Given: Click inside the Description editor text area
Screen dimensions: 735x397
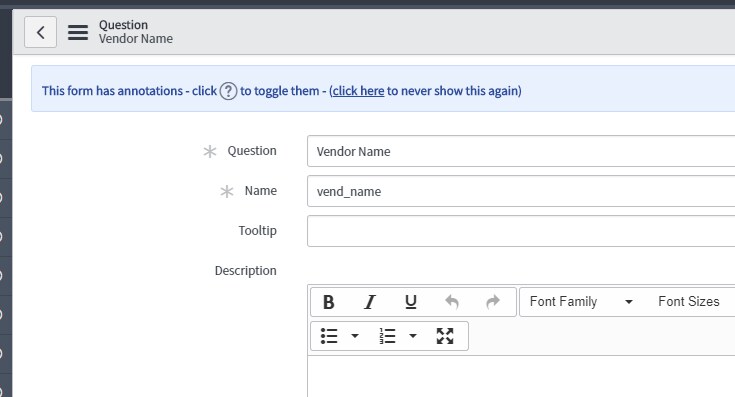Looking at the screenshot, I should coord(521,376).
